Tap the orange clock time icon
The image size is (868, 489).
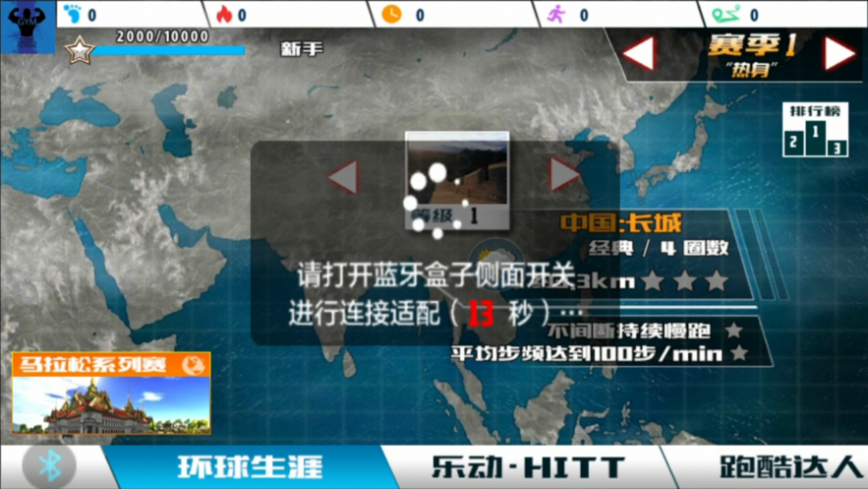click(391, 14)
